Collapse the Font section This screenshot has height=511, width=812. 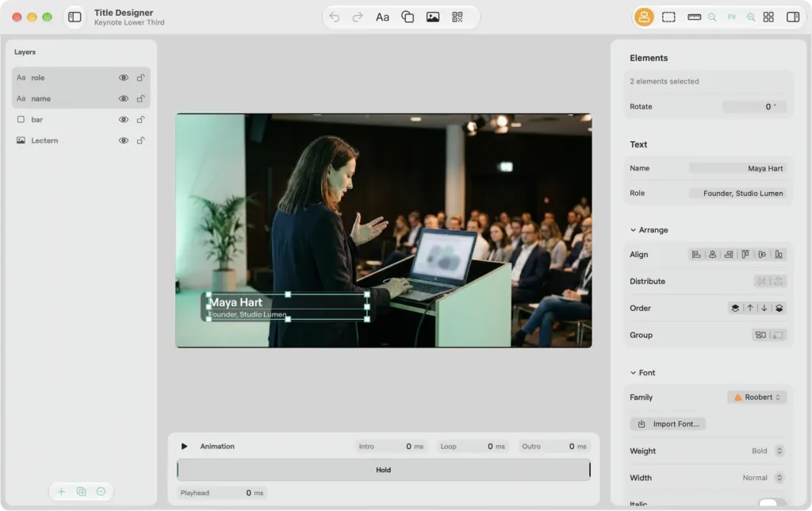tap(633, 373)
